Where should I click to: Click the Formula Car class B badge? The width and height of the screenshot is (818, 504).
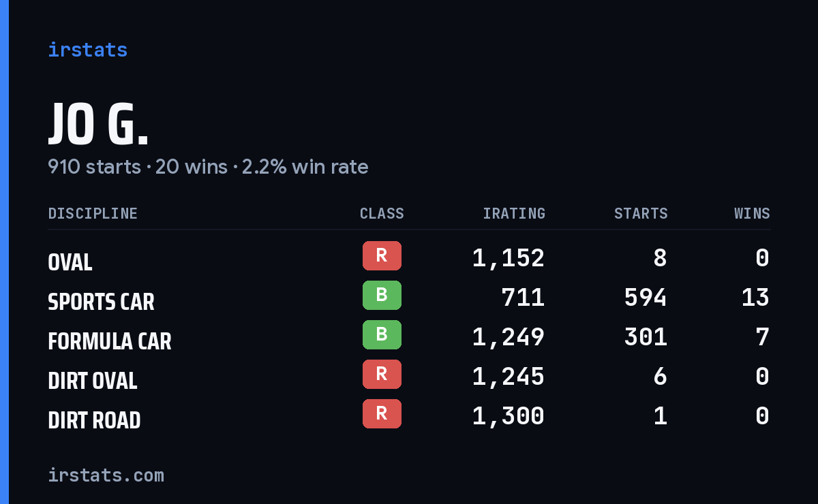pyautogui.click(x=382, y=334)
